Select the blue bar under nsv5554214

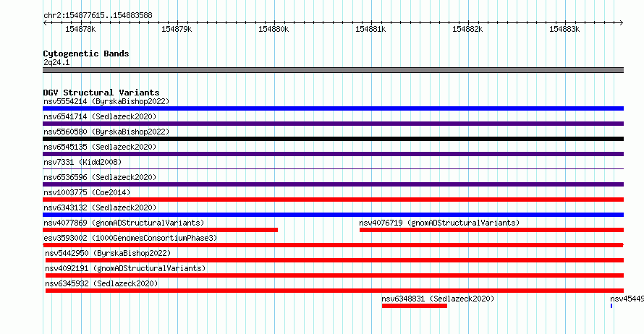[333, 108]
